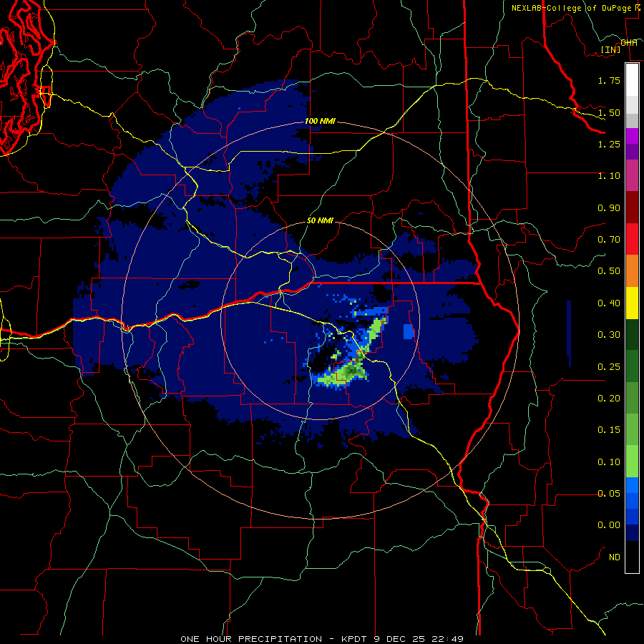Click the 1.10 legend value
This screenshot has width=644, height=644.
[609, 176]
